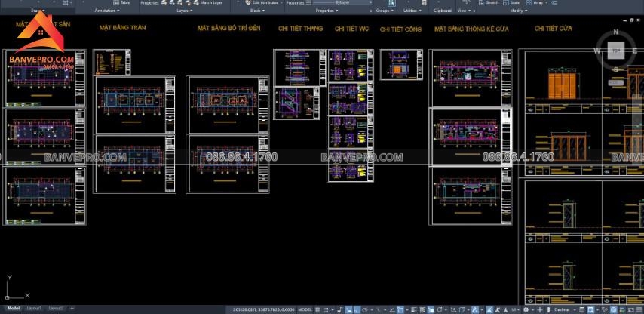This screenshot has height=314, width=644.
Task: Click annotation scale 1:1 value
Action: pyautogui.click(x=514, y=309)
